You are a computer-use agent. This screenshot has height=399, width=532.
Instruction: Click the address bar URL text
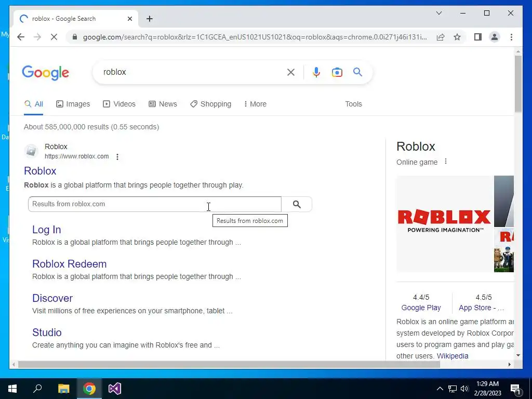coord(255,37)
